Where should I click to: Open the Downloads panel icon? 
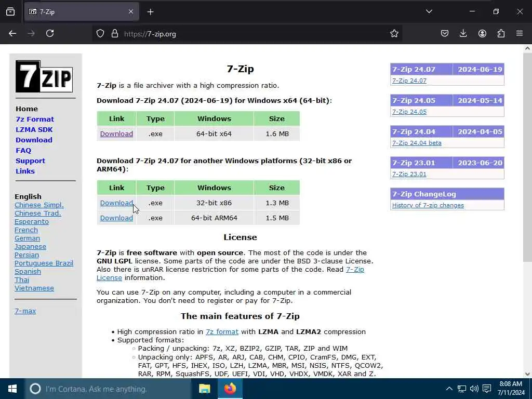point(463,34)
